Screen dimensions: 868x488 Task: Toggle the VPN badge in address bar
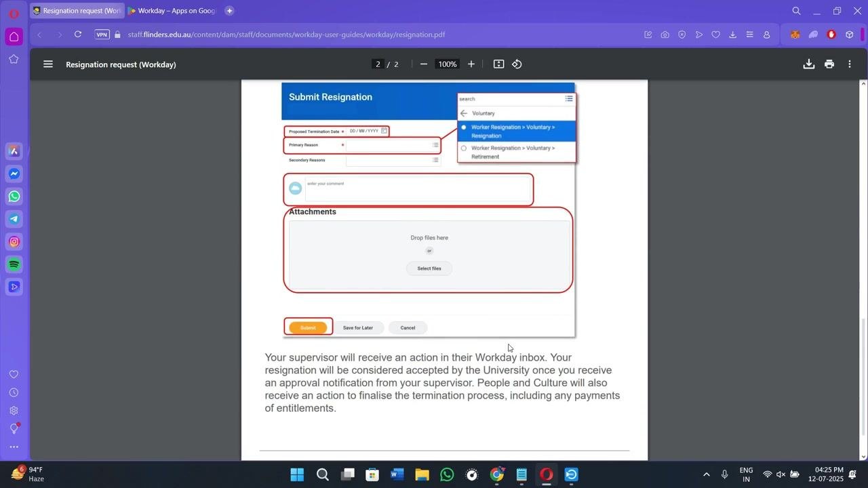[x=102, y=35]
